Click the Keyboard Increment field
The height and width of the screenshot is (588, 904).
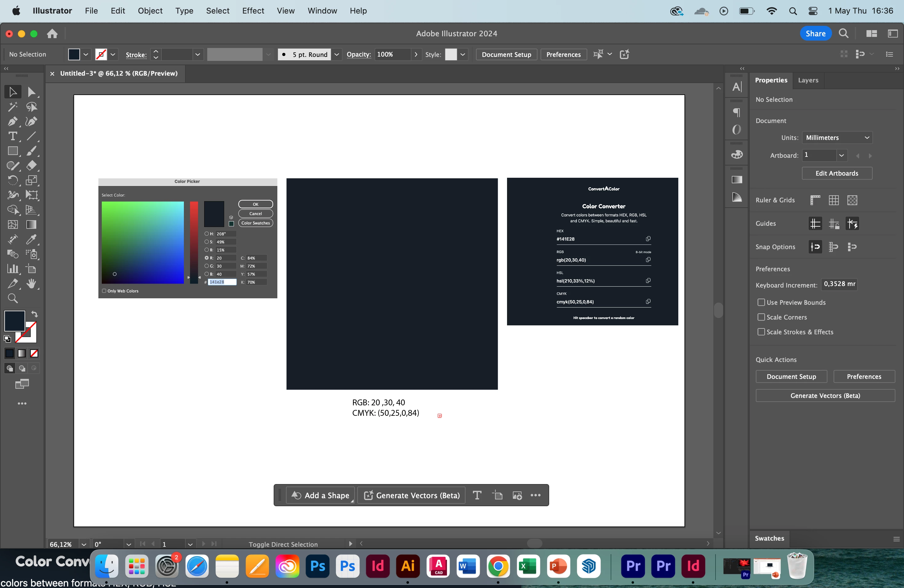click(839, 284)
